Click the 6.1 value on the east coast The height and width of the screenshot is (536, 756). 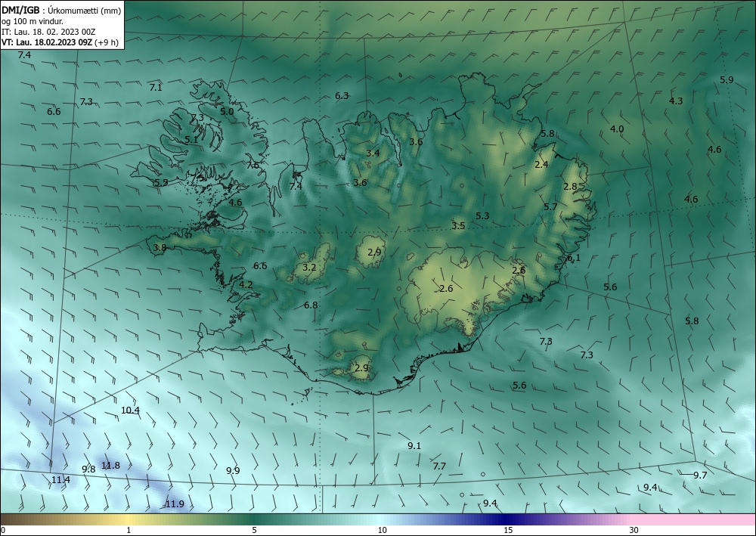[x=574, y=258]
